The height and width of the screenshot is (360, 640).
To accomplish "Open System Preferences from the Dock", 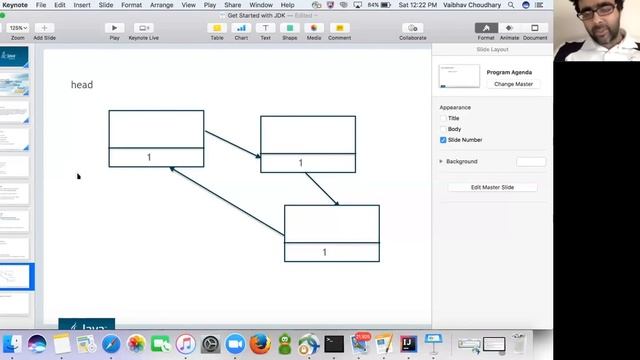I will pyautogui.click(x=211, y=344).
